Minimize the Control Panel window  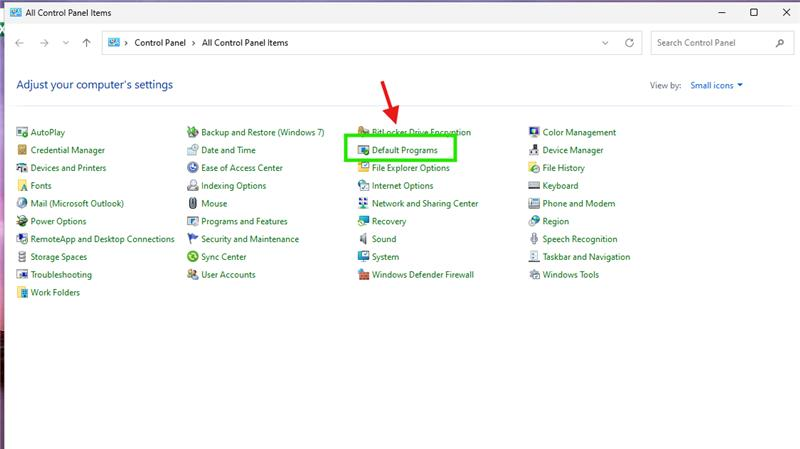click(x=721, y=12)
